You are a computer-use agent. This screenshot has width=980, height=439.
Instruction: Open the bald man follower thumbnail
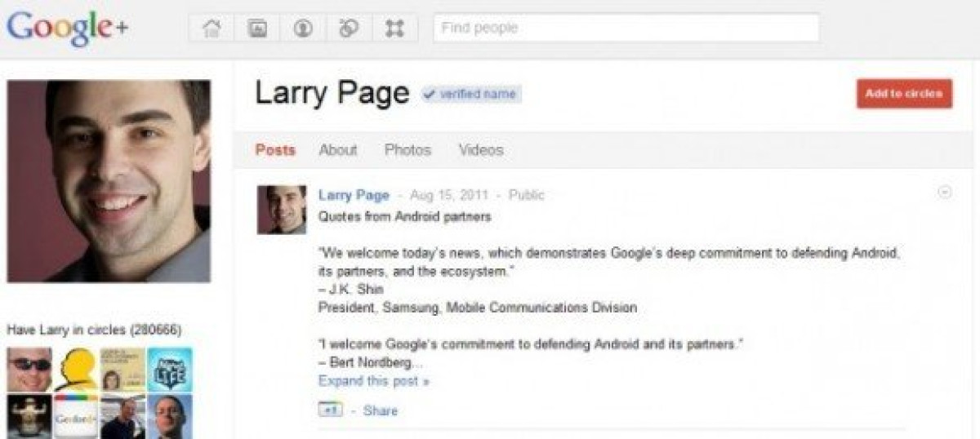point(170,416)
